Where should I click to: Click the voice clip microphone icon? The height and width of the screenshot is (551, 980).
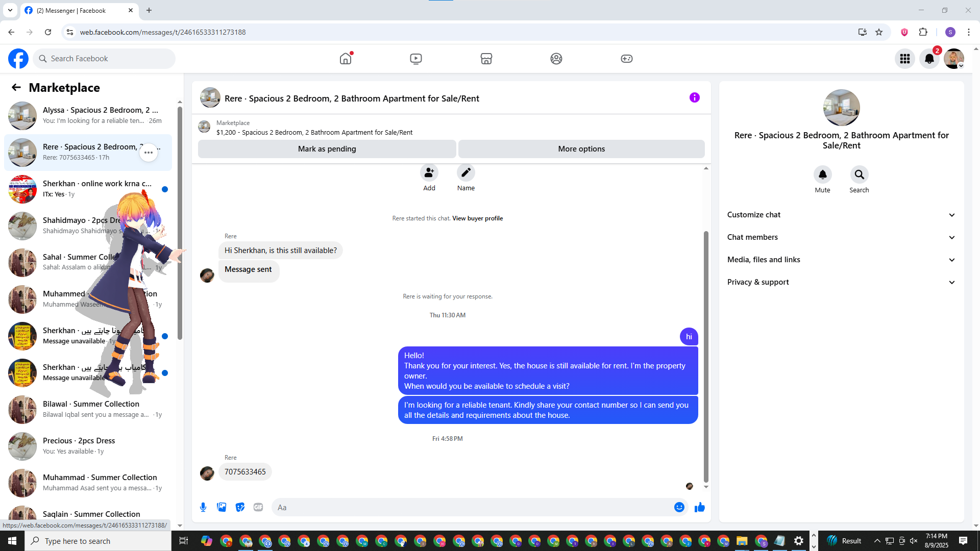point(203,507)
